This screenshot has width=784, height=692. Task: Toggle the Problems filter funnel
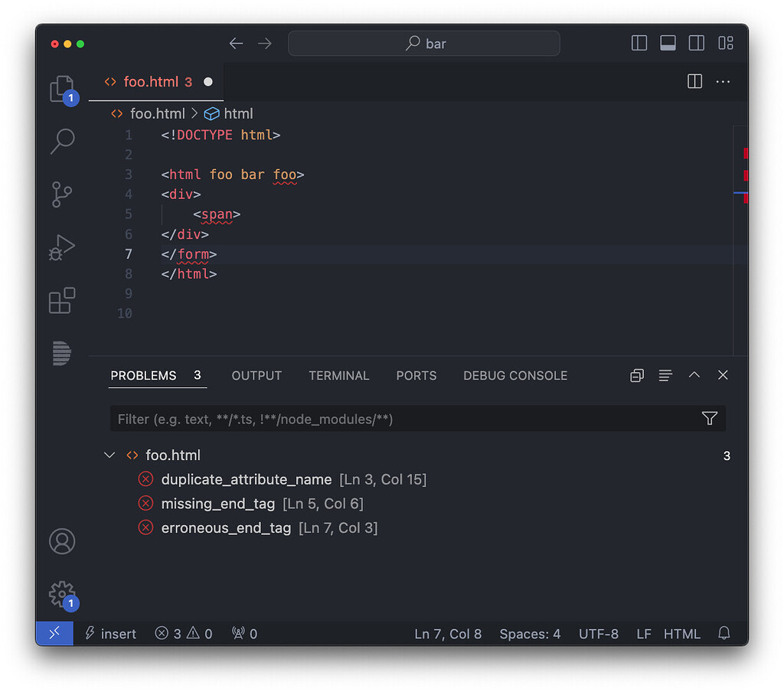[709, 419]
